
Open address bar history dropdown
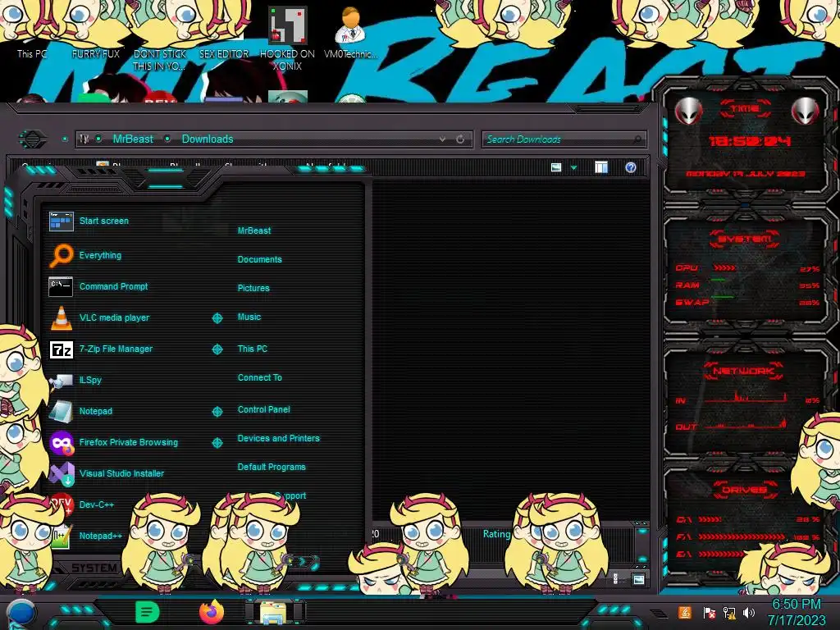click(x=442, y=139)
